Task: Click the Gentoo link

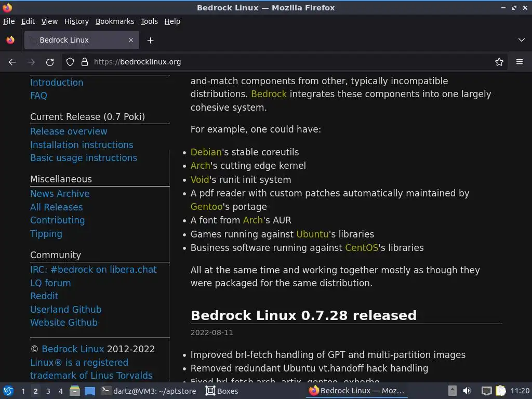Action: pyautogui.click(x=207, y=207)
